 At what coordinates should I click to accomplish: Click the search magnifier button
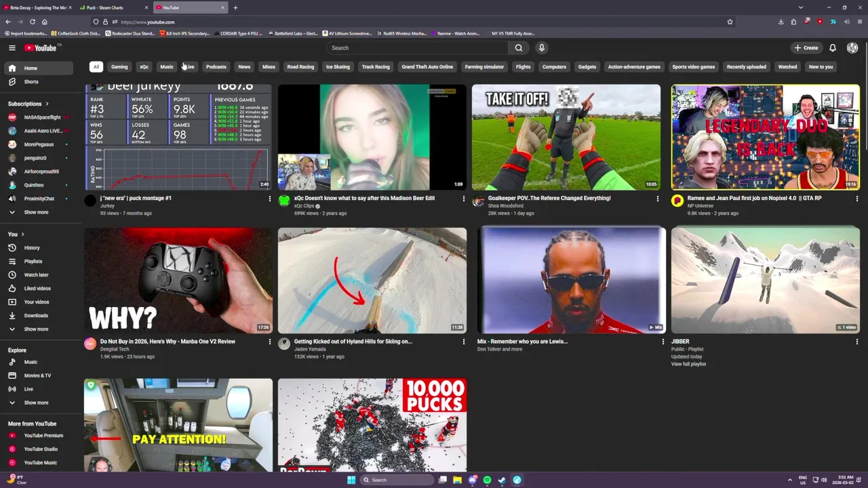(519, 47)
